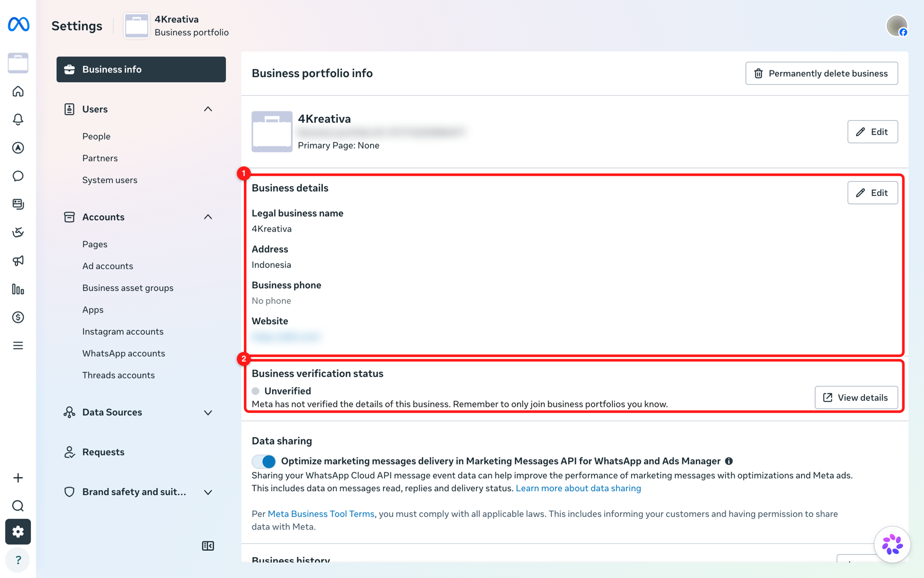
Task: Collapse the Accounts section chevron
Action: coord(208,217)
